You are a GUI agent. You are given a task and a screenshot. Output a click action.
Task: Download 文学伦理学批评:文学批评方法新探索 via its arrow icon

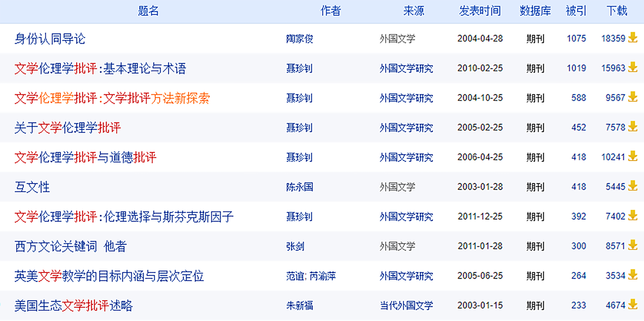[x=633, y=97]
